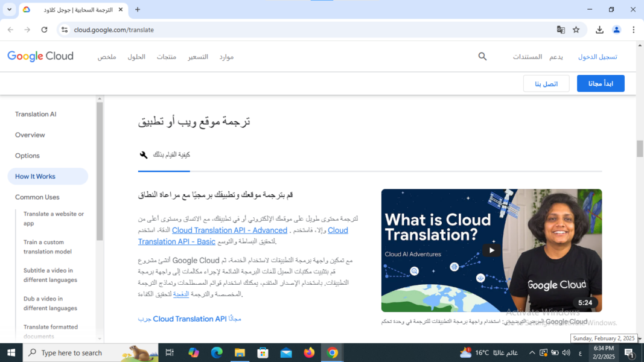The width and height of the screenshot is (644, 362).
Task: Select the كيفية القيام بذلك tab
Action: pos(164,154)
